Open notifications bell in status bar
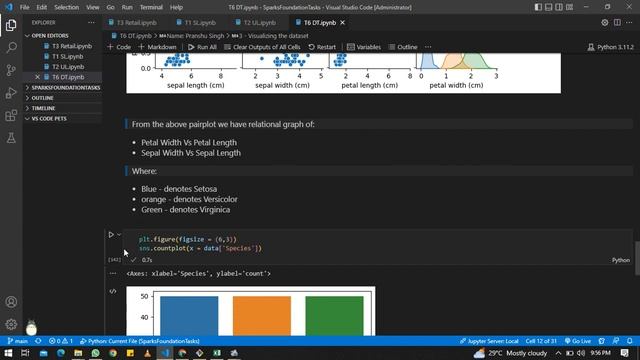The height and width of the screenshot is (360, 640). 630,341
